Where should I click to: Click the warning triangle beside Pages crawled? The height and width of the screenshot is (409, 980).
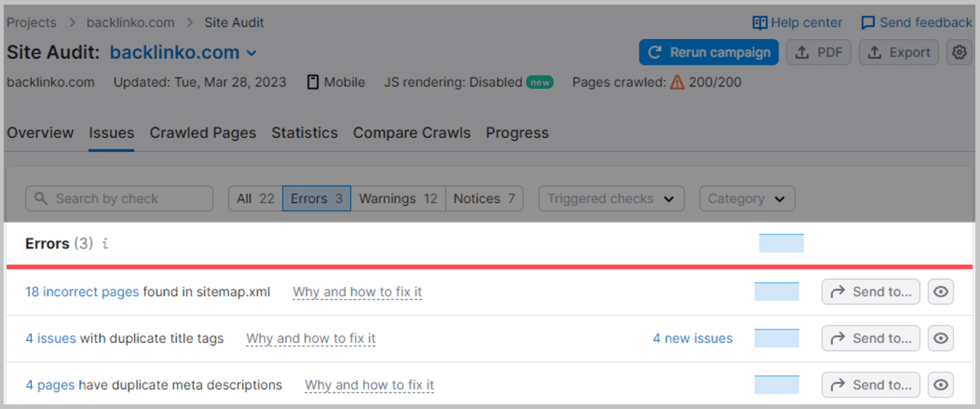point(677,82)
